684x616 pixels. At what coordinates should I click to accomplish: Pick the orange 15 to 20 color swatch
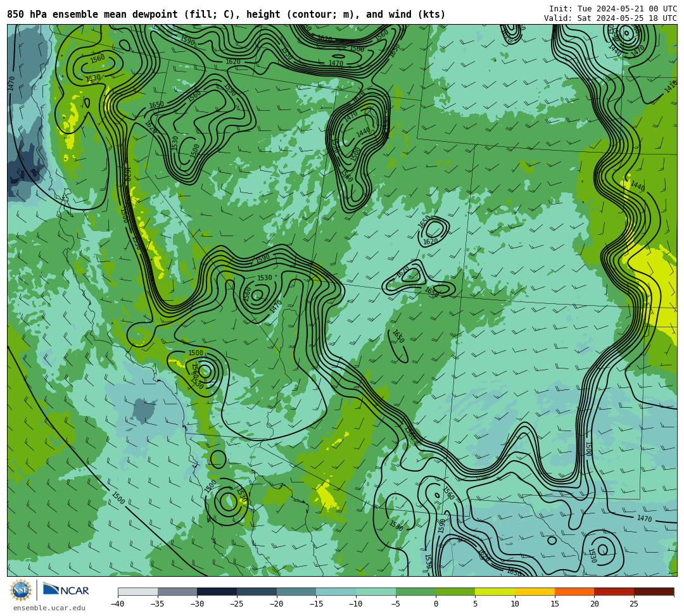[574, 591]
